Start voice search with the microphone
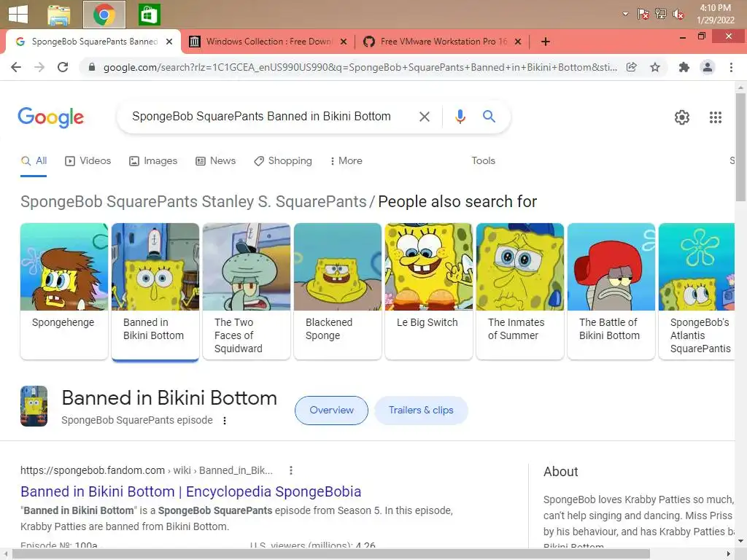The width and height of the screenshot is (747, 560). tap(460, 116)
